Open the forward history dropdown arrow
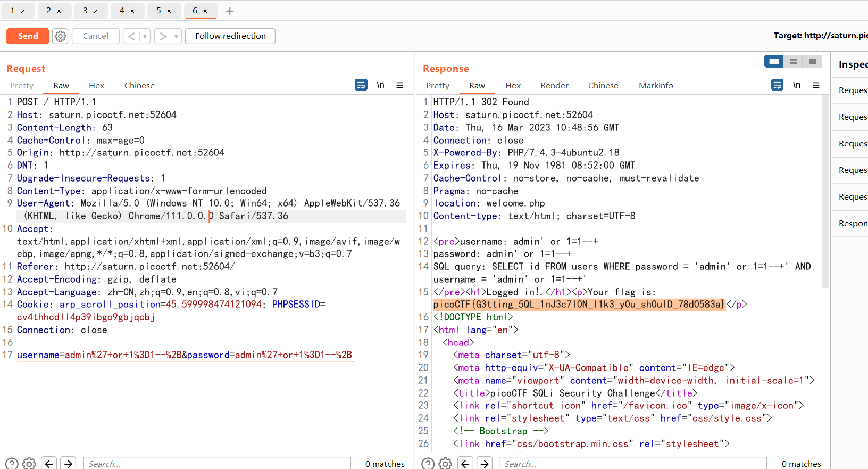The width and height of the screenshot is (868, 469). (x=176, y=36)
